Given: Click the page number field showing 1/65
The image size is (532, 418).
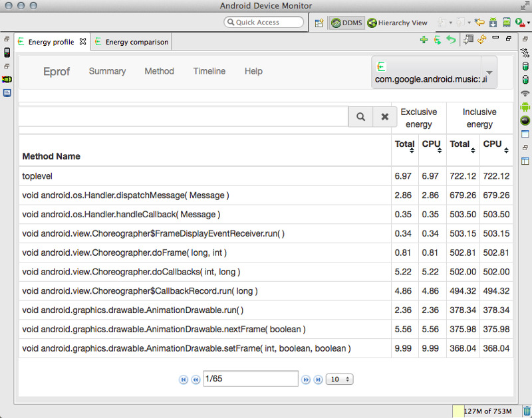Looking at the screenshot, I should click(x=250, y=379).
